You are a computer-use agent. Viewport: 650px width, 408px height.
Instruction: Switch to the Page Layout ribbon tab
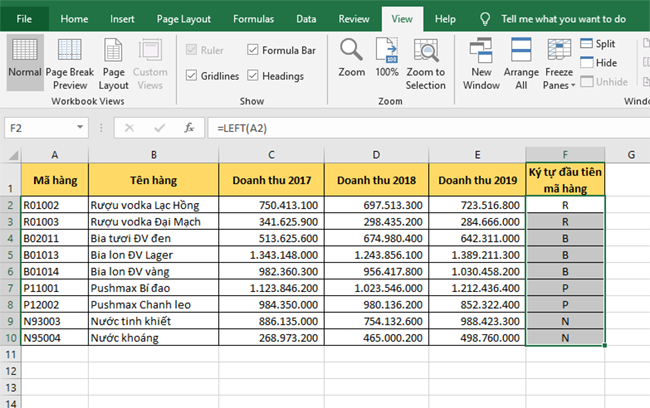[184, 18]
